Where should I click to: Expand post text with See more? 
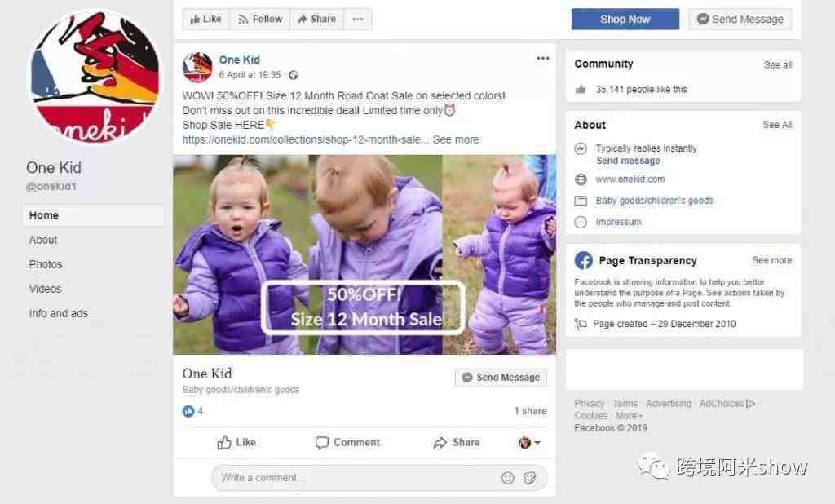click(x=456, y=139)
